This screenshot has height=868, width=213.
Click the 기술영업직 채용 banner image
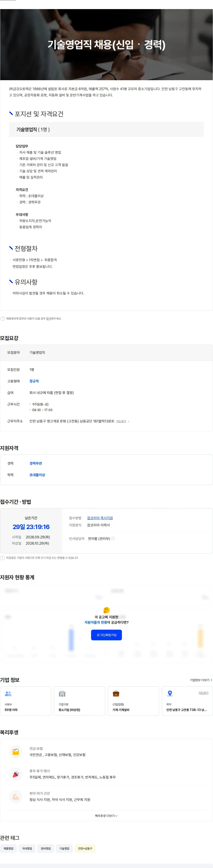[x=106, y=44]
